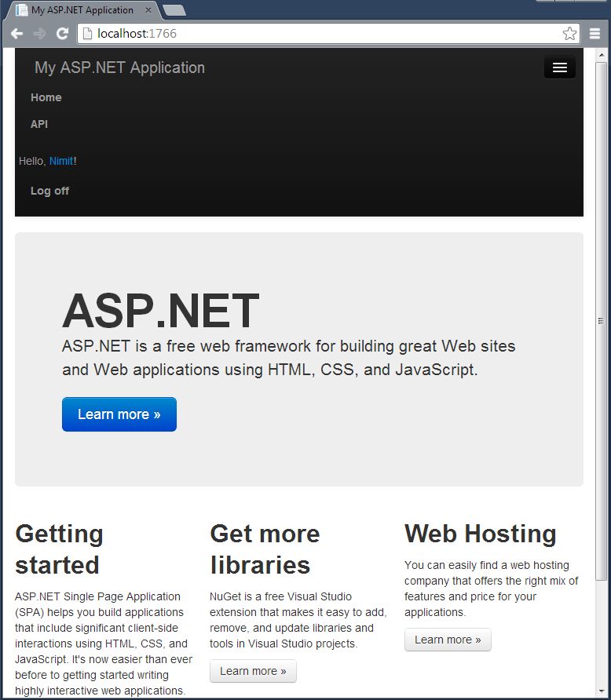The image size is (611, 700).
Task: Select the My ASP.NET Application tab
Action: point(82,10)
